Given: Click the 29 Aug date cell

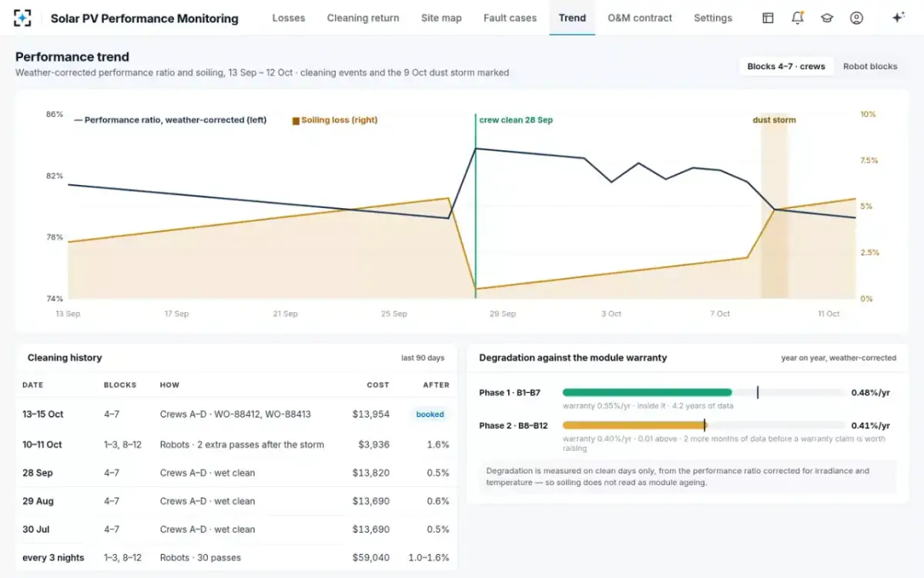Looking at the screenshot, I should [38, 501].
